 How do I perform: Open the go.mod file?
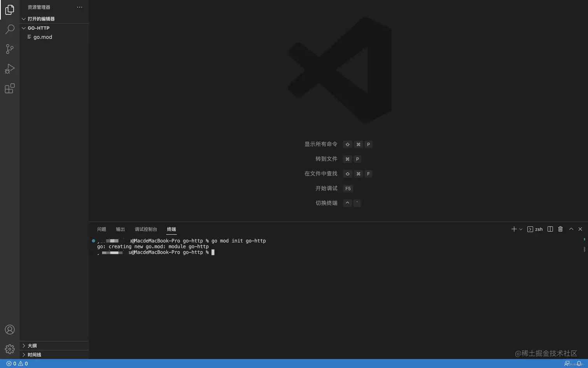tap(54, 37)
